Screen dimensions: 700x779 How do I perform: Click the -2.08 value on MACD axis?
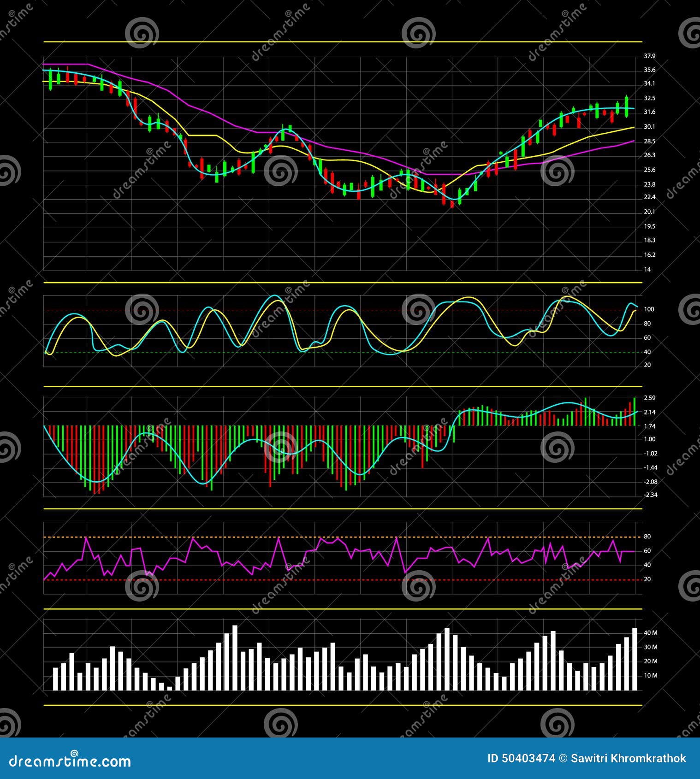650,482
